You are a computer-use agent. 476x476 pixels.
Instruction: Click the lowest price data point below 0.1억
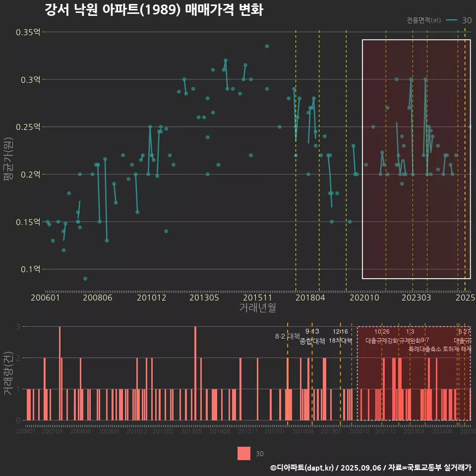click(x=85, y=279)
